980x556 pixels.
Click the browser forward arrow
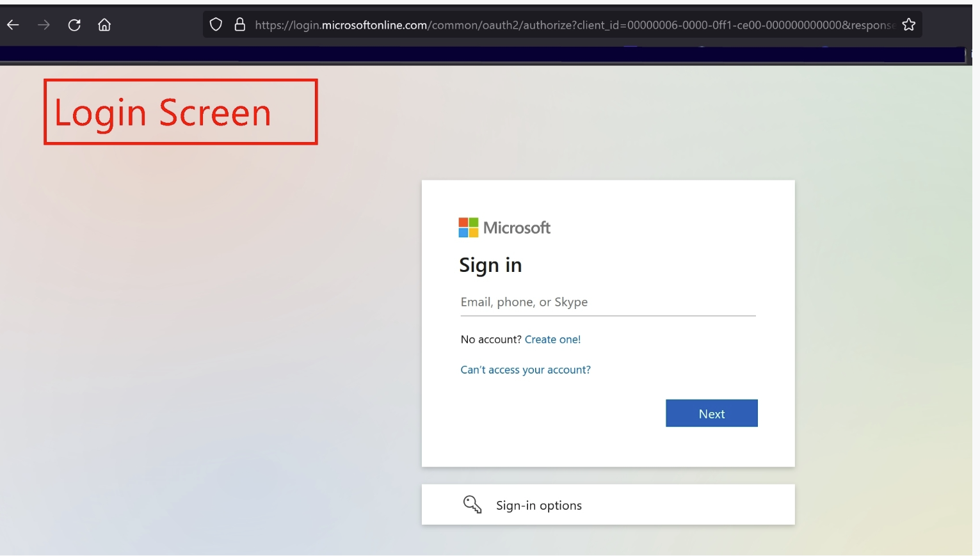coord(43,24)
